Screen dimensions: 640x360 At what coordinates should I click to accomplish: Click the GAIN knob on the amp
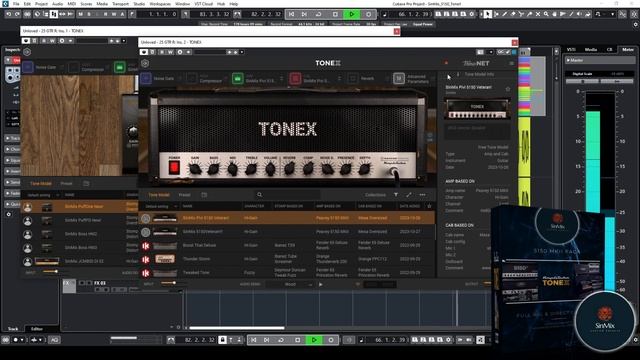tap(195, 169)
